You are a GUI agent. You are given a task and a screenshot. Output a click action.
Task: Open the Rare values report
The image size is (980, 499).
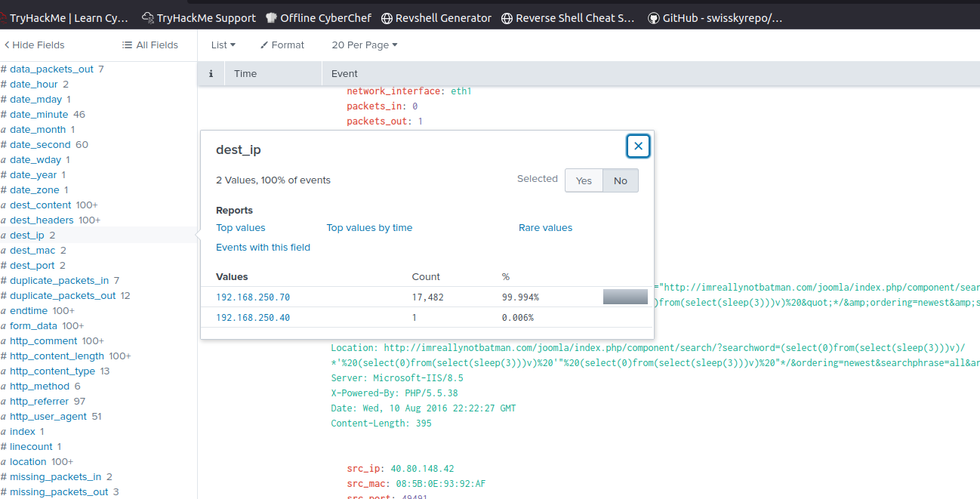[x=545, y=228]
